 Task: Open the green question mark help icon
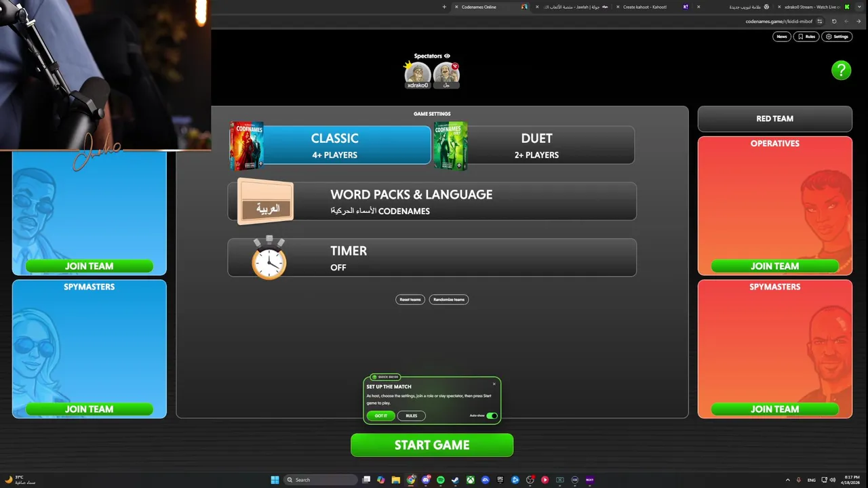tap(841, 70)
